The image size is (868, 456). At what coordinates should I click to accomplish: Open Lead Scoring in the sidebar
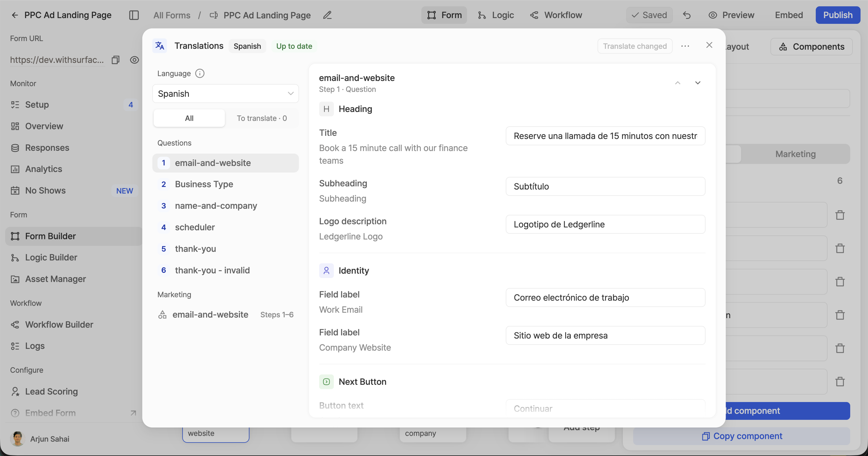[x=73, y=392]
